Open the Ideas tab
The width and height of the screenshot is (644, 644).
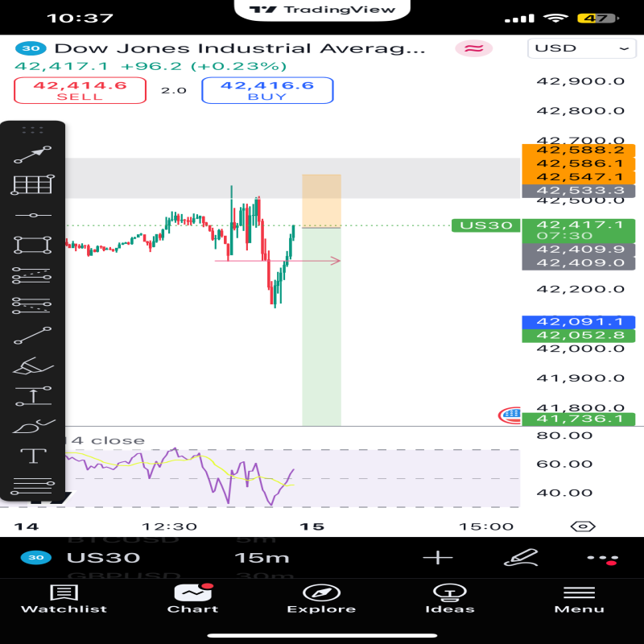[x=449, y=599]
